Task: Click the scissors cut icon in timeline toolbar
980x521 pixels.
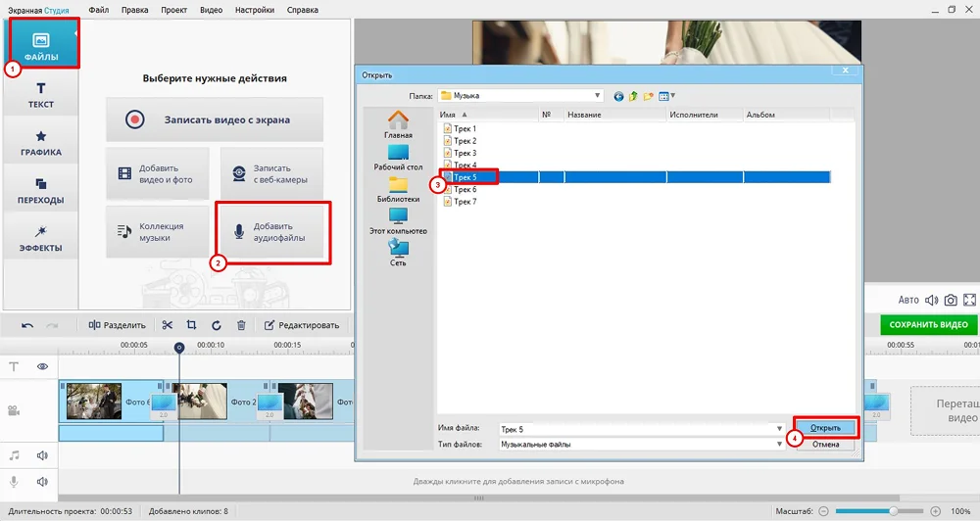Action: (x=168, y=325)
